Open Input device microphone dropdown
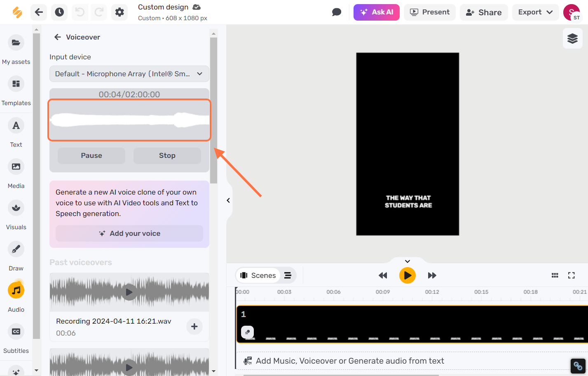Screen dimensions: 588x376 click(x=129, y=74)
